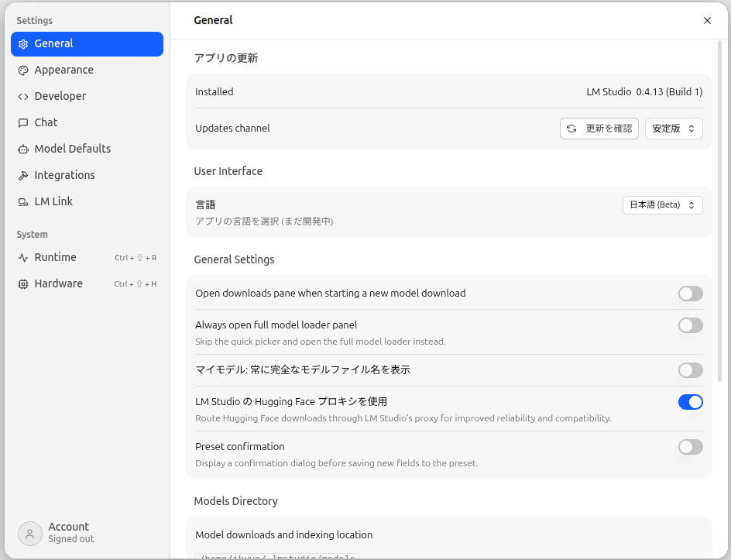Enable open downloads pane on new download
This screenshot has height=560, width=731.
pyautogui.click(x=691, y=294)
